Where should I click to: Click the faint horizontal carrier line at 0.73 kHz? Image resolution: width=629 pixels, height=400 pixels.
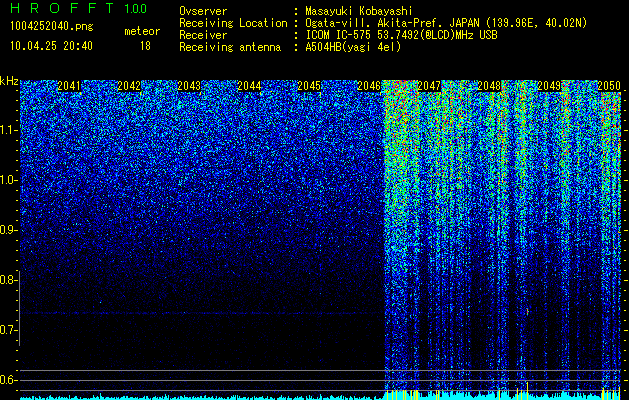pos(201,313)
